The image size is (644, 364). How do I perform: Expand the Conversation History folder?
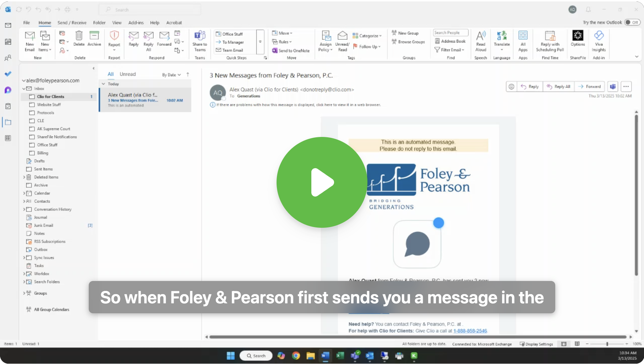click(x=24, y=209)
